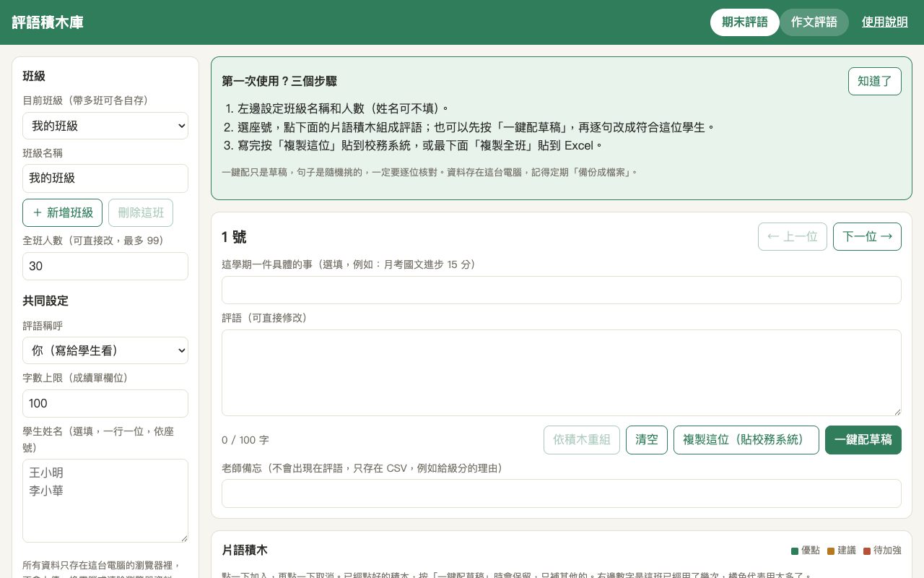Switch to the 期末評語 tab
Image resolution: width=924 pixels, height=578 pixels.
(745, 22)
